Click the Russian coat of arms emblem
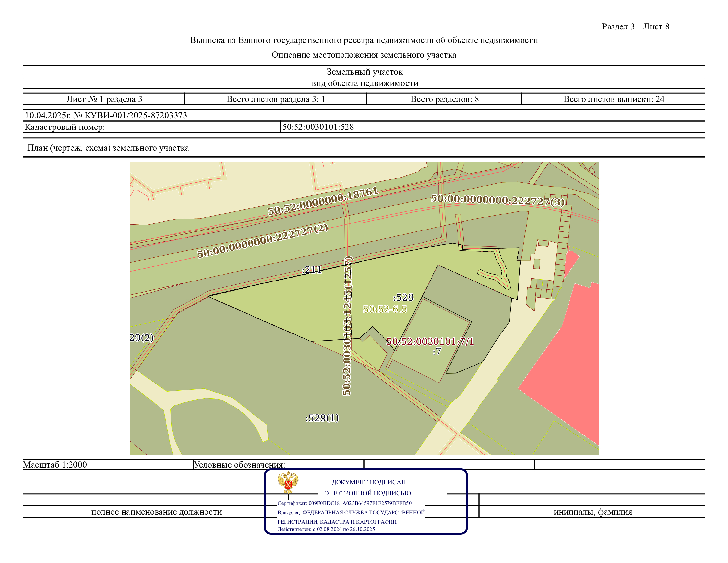Viewport: 728px width, 563px height. [x=288, y=482]
